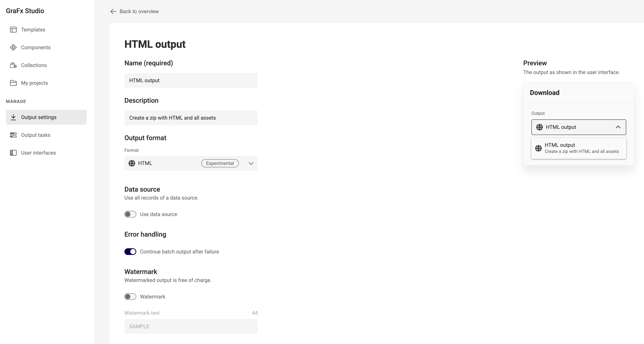This screenshot has height=344, width=644.
Task: Click the GraFx Studio heading
Action: coord(25,11)
